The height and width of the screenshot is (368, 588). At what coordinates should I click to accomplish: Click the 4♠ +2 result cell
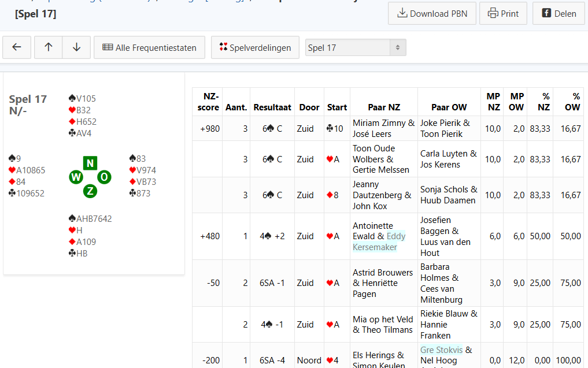point(272,236)
